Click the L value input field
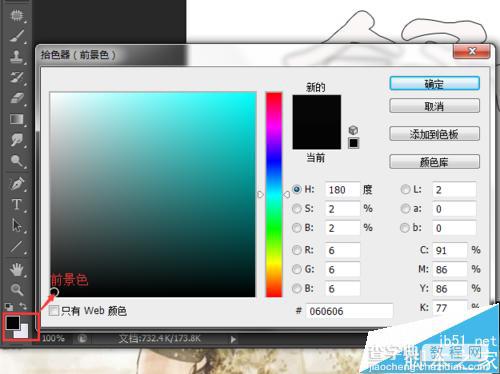Viewport: 500px width, 374px height. coord(454,190)
